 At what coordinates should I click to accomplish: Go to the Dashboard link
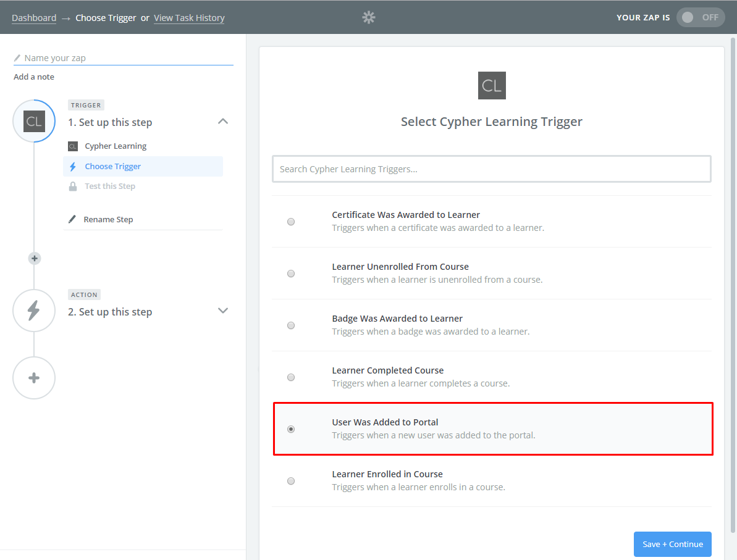(x=34, y=18)
